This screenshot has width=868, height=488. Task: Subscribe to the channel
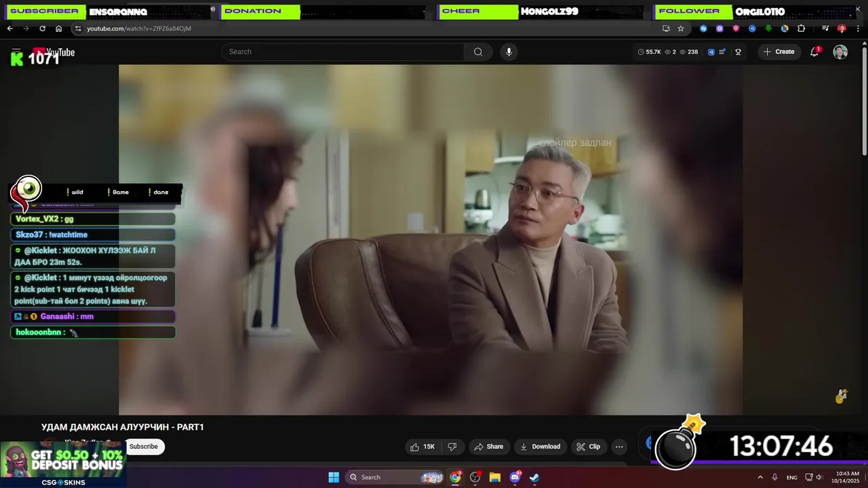tap(144, 447)
